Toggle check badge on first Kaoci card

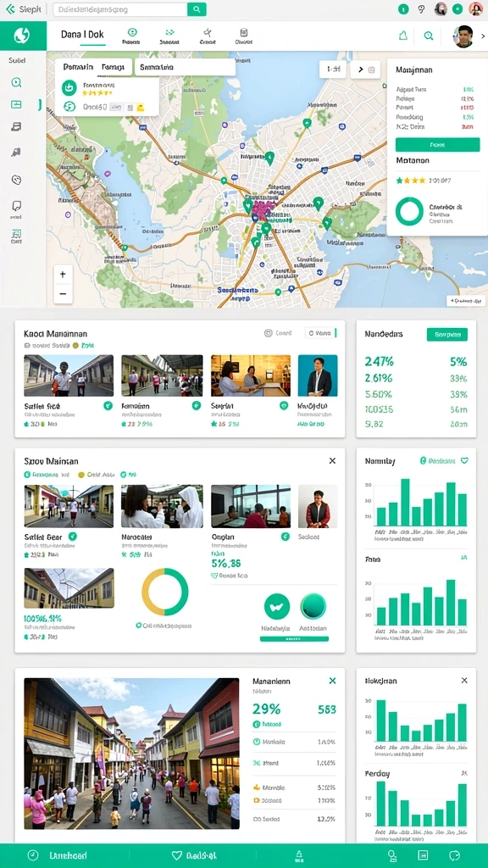[x=108, y=406]
